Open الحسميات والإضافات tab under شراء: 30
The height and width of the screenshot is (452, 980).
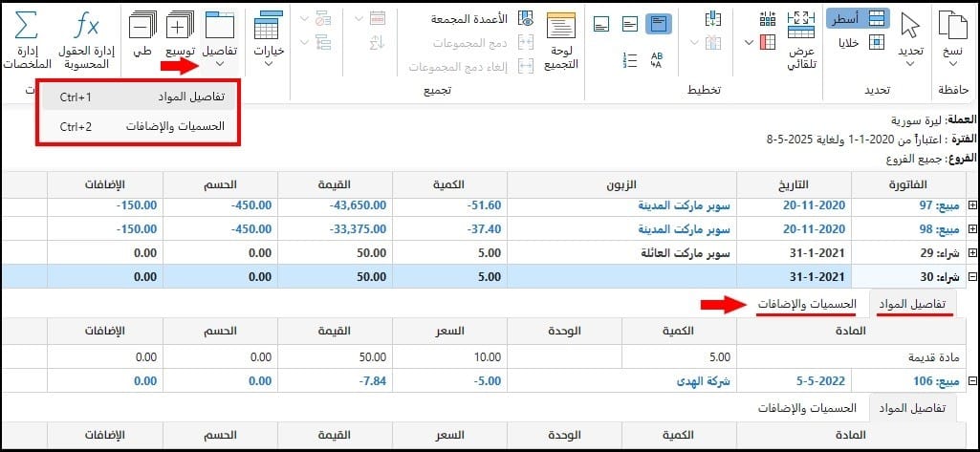[806, 304]
